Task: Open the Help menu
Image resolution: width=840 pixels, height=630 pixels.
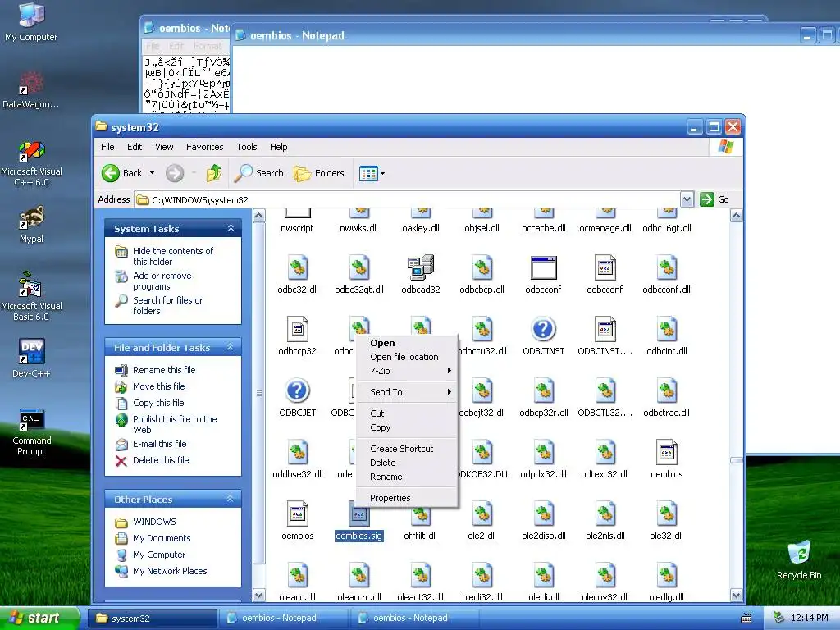Action: 278,147
